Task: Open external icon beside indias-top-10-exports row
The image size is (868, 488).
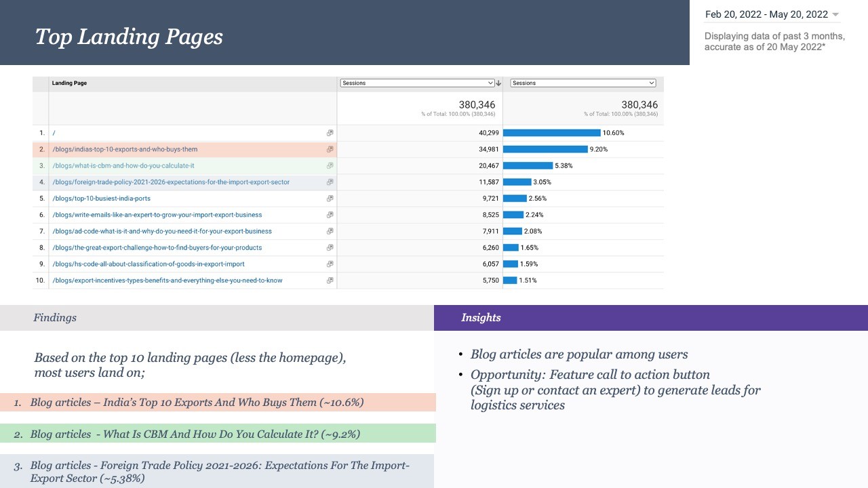Action: (x=330, y=149)
